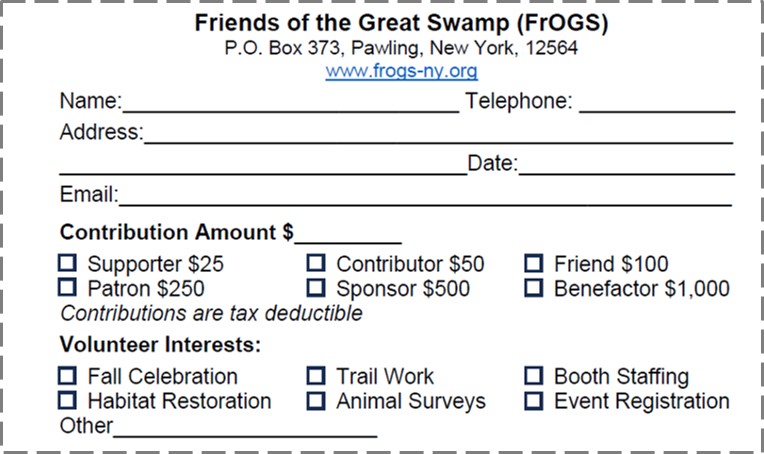Select the Booth Staffing checkbox
This screenshot has height=454, width=764.
[x=534, y=376]
